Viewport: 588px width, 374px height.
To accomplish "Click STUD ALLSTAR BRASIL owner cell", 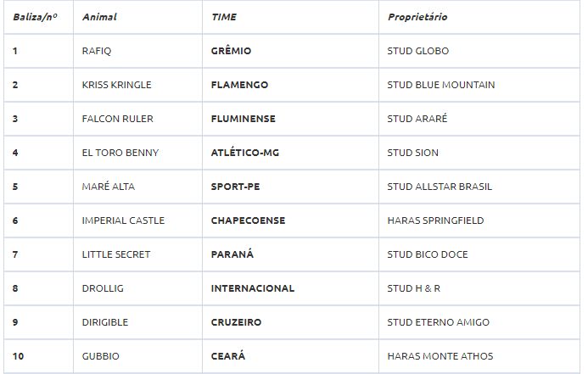I will (440, 187).
